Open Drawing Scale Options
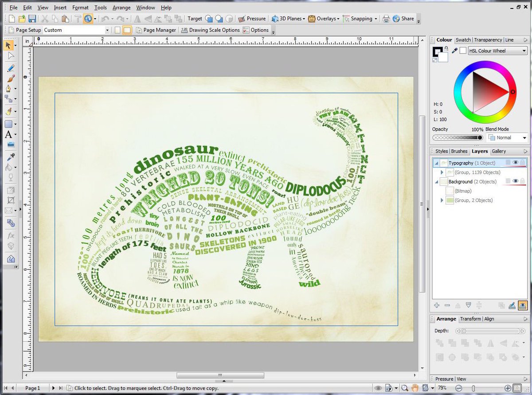 tap(211, 30)
